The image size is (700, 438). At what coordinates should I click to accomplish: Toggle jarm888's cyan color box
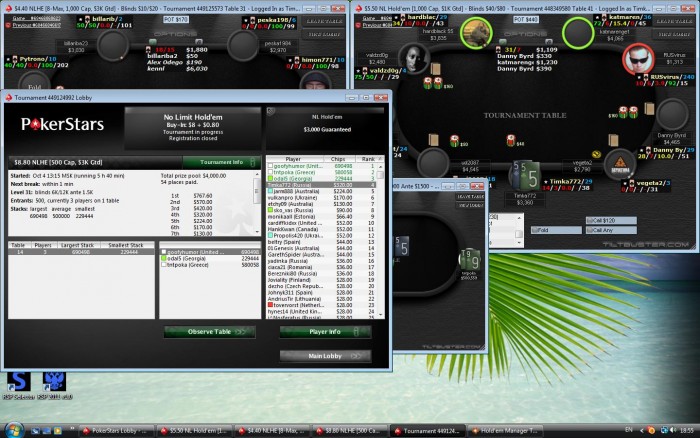pos(270,191)
